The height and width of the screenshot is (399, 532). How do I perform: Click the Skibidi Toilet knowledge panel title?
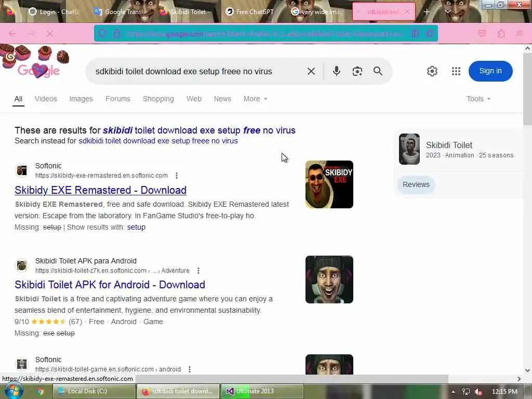click(449, 145)
